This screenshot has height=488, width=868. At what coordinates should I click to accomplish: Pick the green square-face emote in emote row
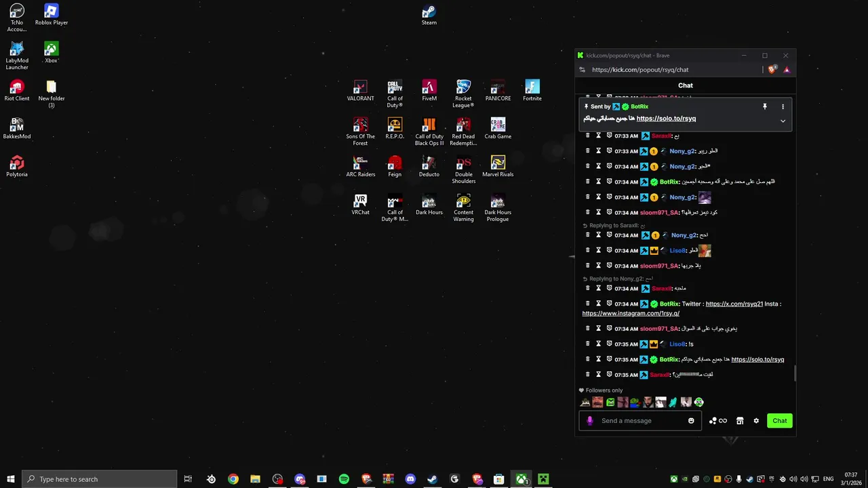coord(610,402)
